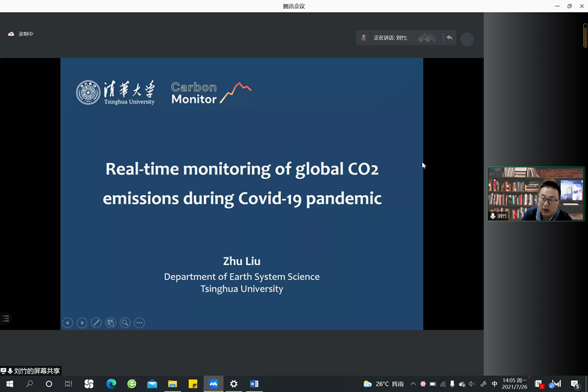Click the previous slide arrow button
Screen dimensions: 588x392
pyautogui.click(x=68, y=323)
